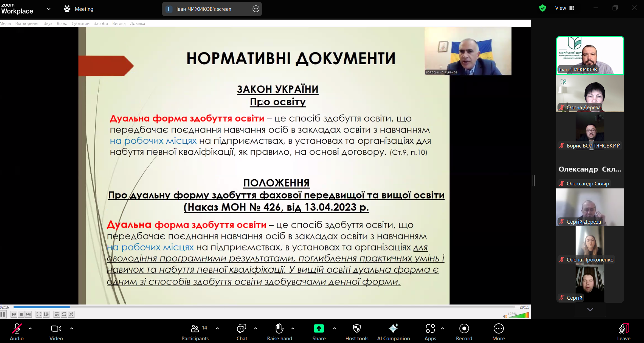Screen dimensions: 644x343
Task: Expand video options arrow
Action: pos(72,328)
